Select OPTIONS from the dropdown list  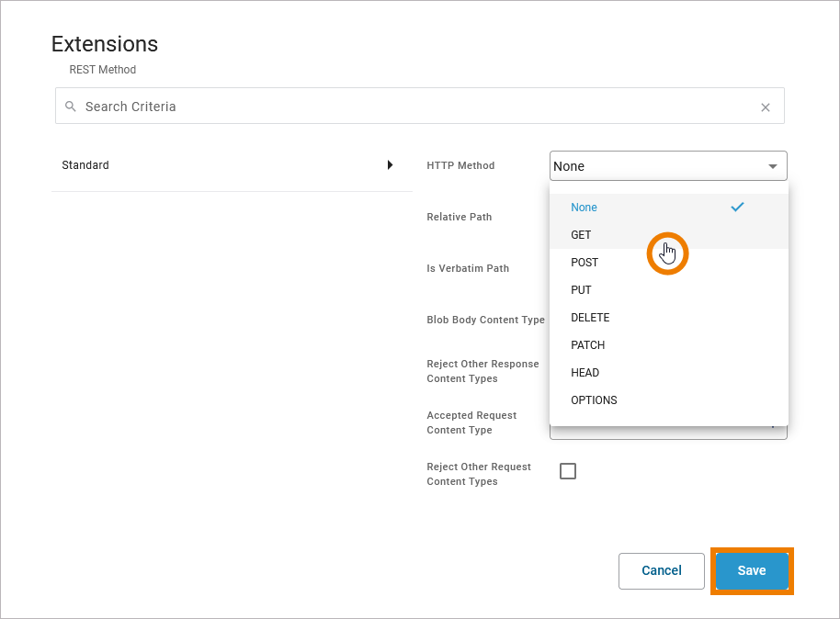coord(594,400)
